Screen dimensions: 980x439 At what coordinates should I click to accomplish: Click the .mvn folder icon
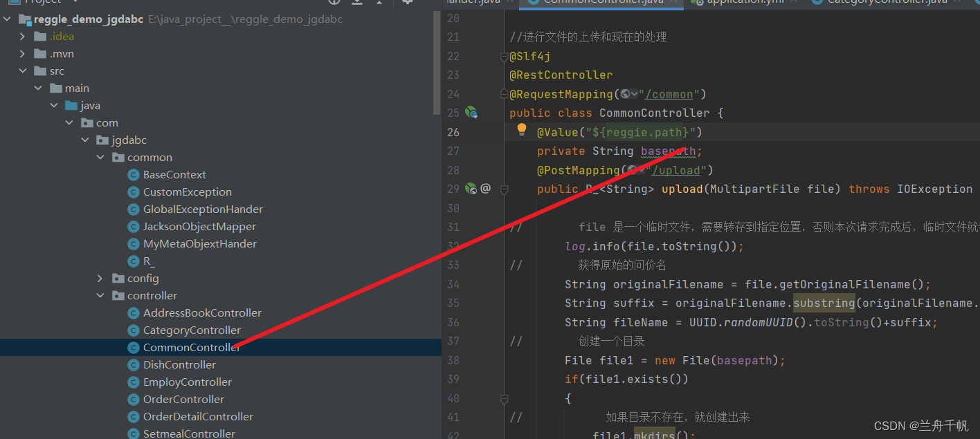tap(39, 54)
